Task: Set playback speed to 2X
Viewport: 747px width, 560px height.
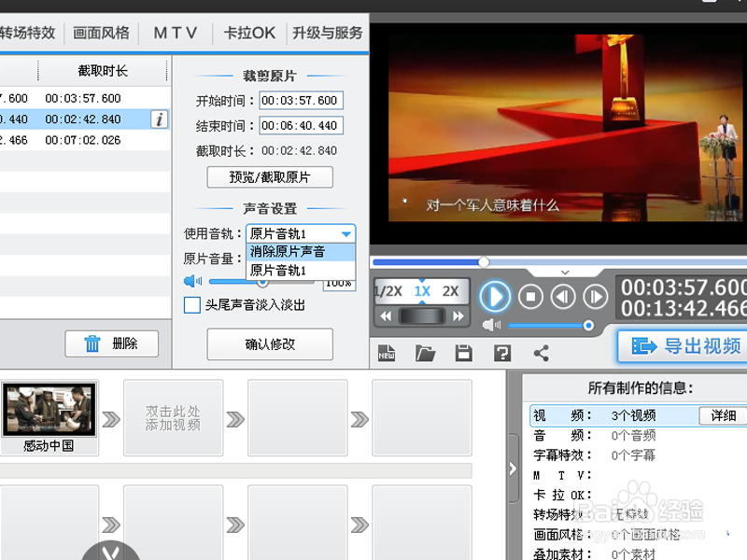Action: point(450,291)
